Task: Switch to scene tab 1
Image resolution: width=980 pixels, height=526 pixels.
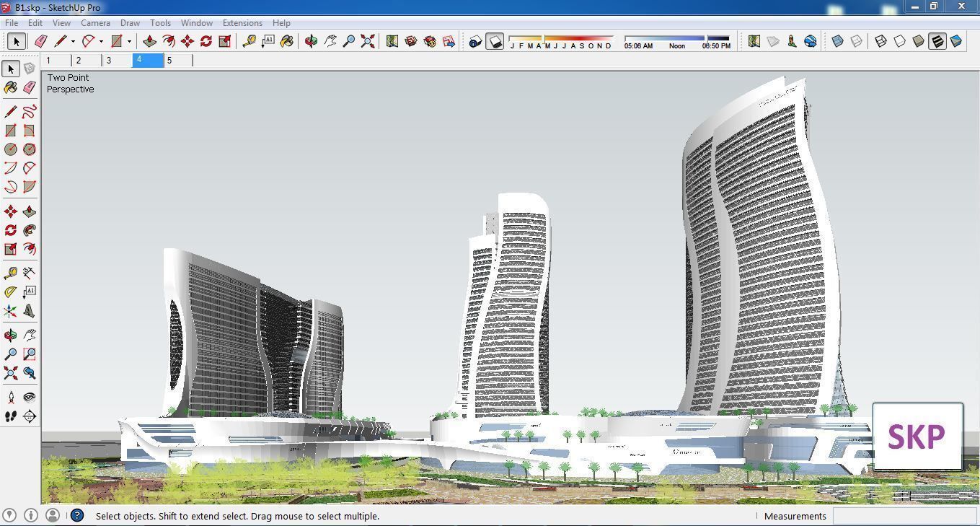Action: pyautogui.click(x=56, y=61)
